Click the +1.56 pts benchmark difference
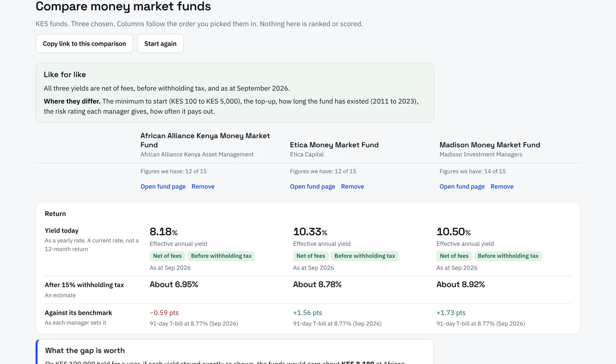This screenshot has height=364, width=616. click(307, 313)
